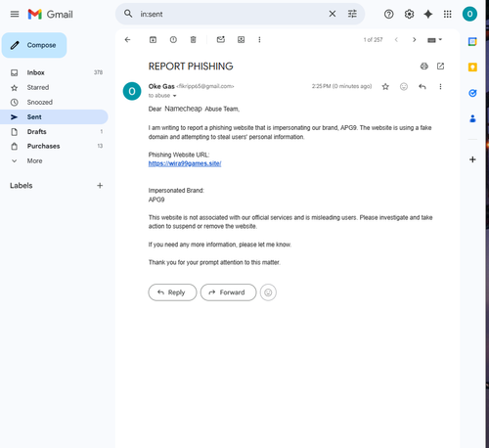Clear the search field with the X
The image size is (489, 448).
point(333,14)
